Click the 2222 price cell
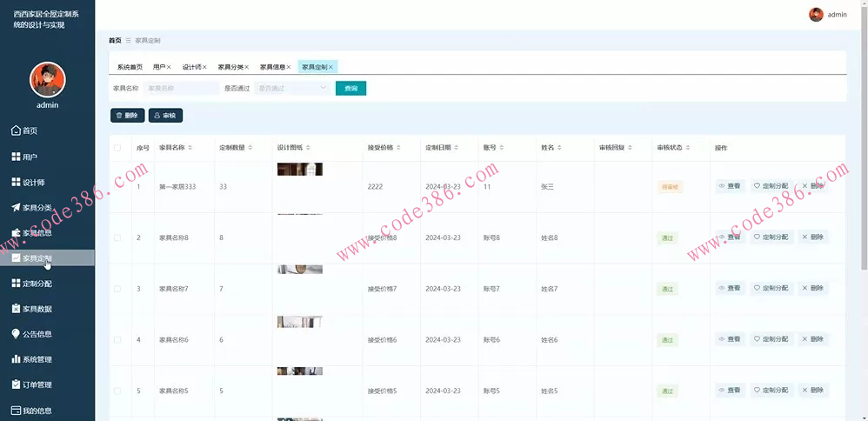The height and width of the screenshot is (421, 868). pos(376,187)
